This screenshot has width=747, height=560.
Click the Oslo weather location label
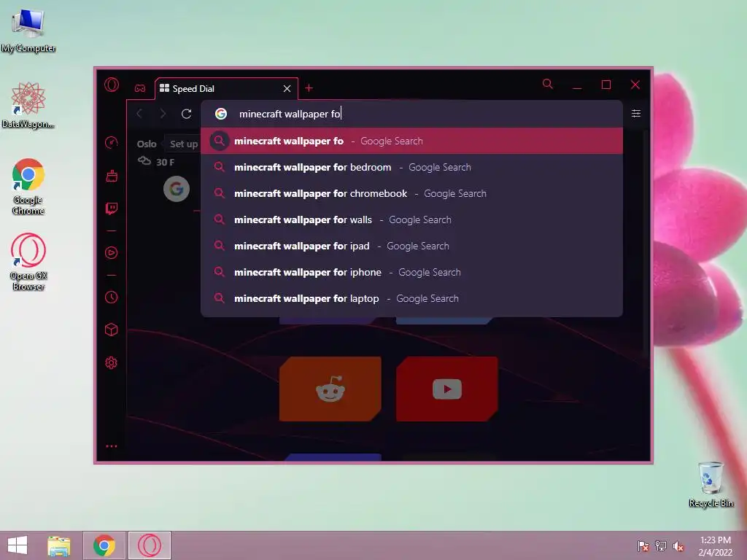point(147,144)
